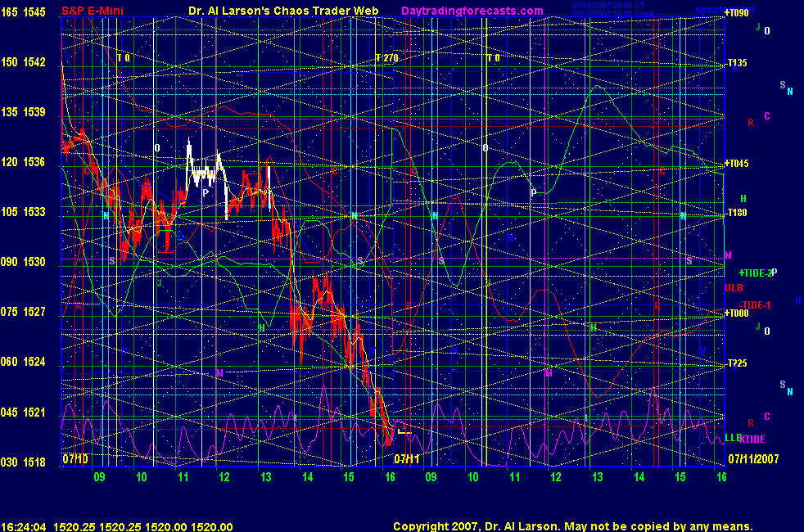This screenshot has height=532, width=804.
Task: Click the 075 1527 price axis label
Action: [23, 312]
